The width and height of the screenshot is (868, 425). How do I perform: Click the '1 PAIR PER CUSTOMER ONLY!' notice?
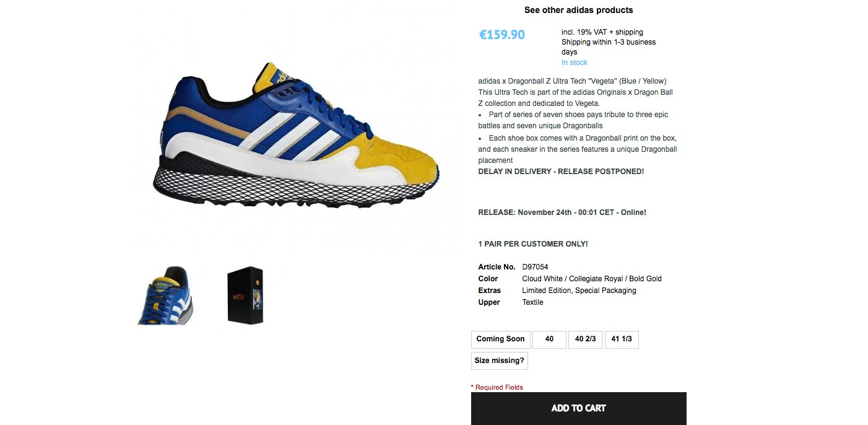click(x=533, y=244)
